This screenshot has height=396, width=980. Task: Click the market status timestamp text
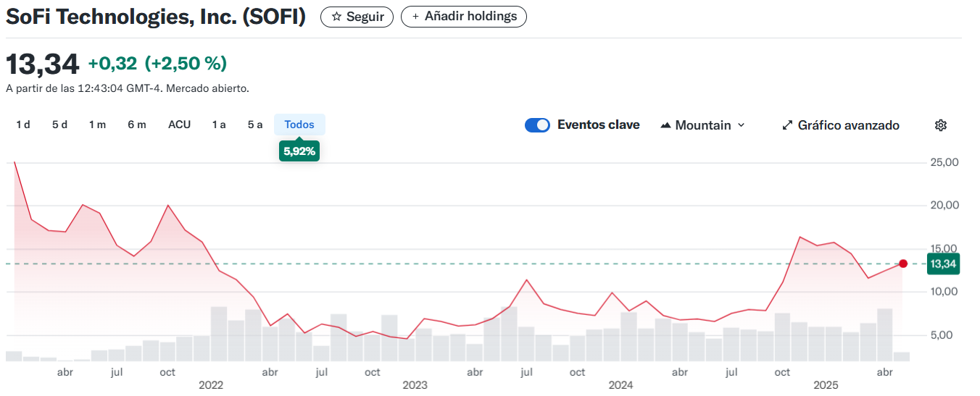click(x=128, y=88)
